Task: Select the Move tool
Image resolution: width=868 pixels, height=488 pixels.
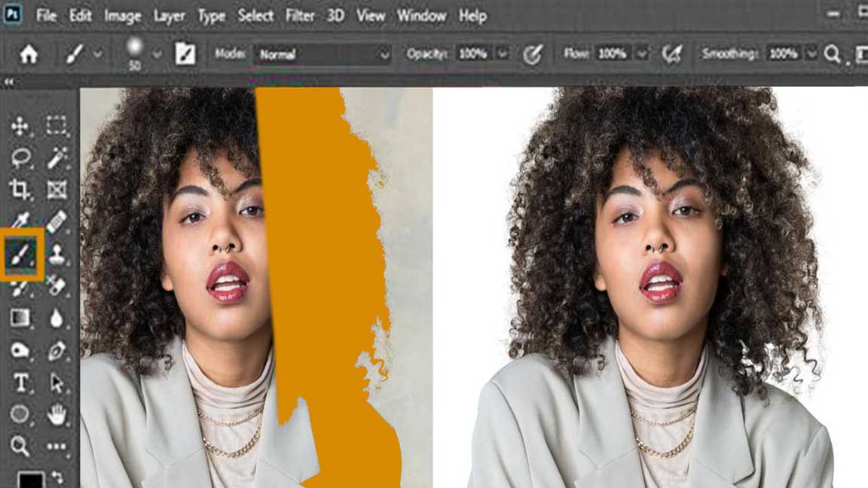Action: pyautogui.click(x=19, y=125)
